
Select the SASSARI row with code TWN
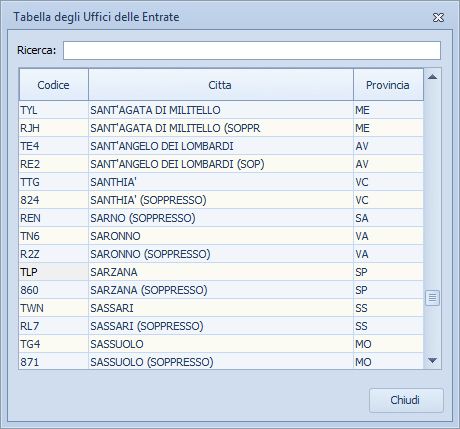221,308
